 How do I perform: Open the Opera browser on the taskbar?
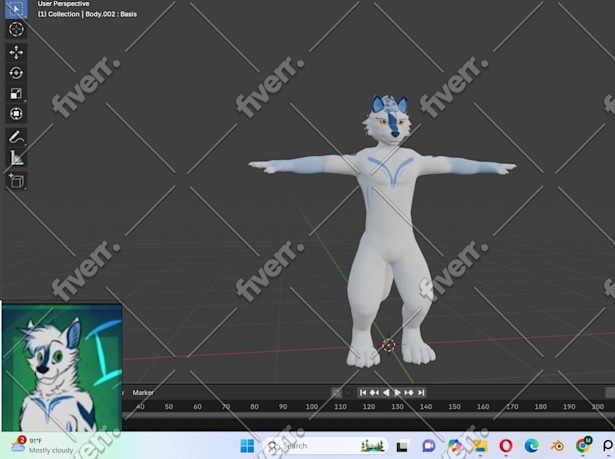click(506, 446)
